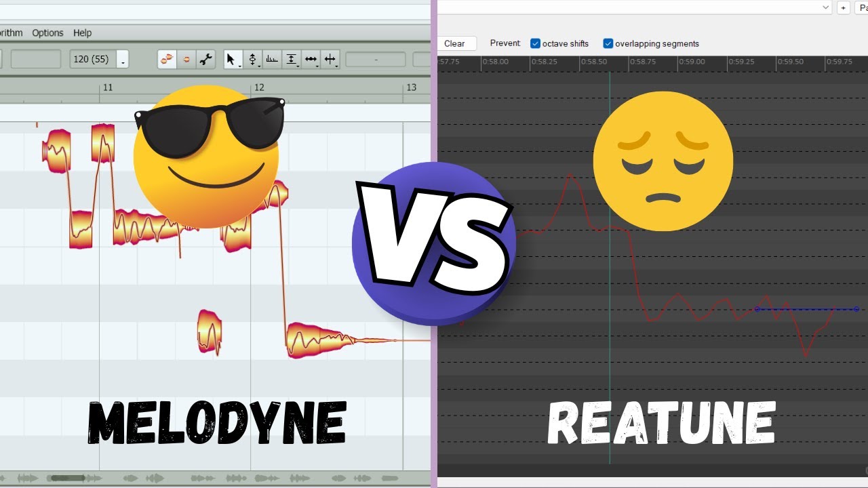This screenshot has height=488, width=868.
Task: Select Melodyne's Main arrow tool
Action: point(233,60)
